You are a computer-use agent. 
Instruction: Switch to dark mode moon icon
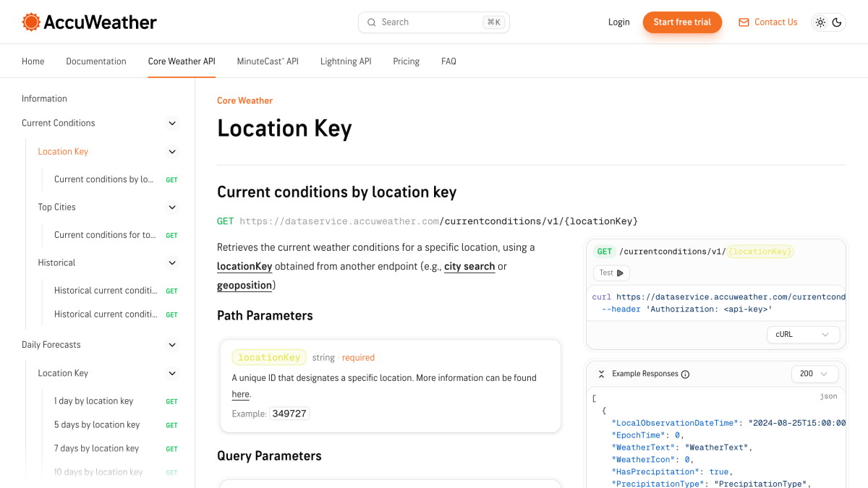(x=837, y=22)
